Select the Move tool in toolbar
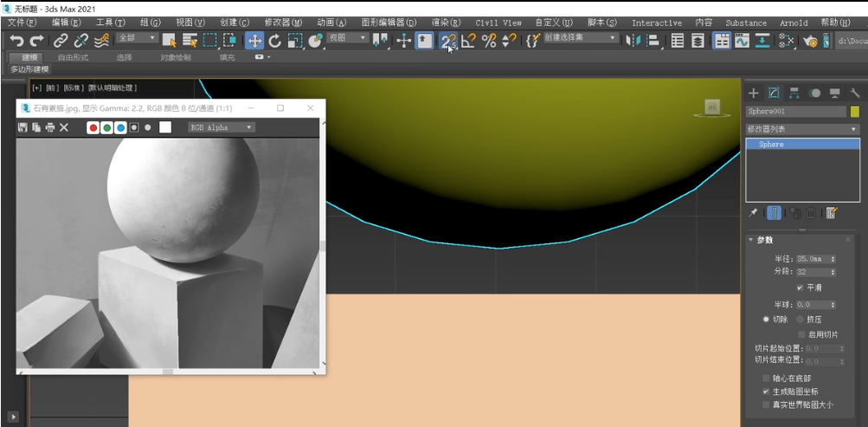Image resolution: width=868 pixels, height=427 pixels. pos(254,41)
